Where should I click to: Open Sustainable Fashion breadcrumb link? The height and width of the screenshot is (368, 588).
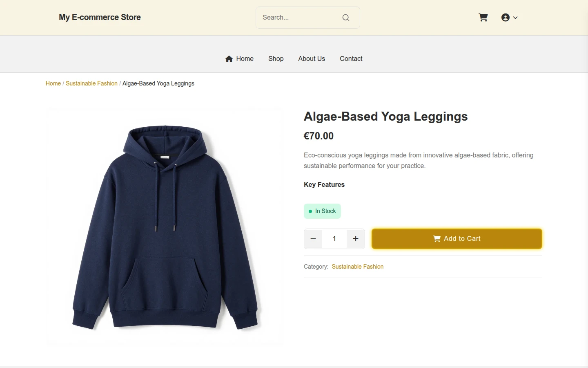pyautogui.click(x=91, y=83)
